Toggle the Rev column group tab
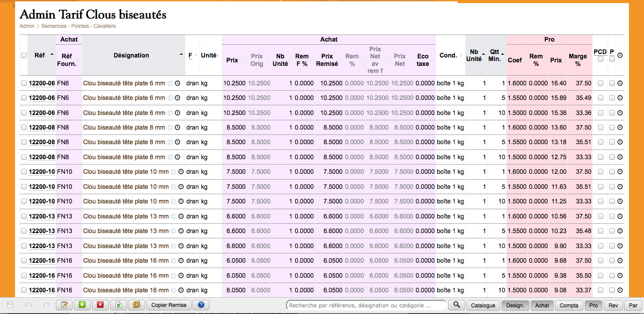Screen dimensions: 644x314 point(613,305)
